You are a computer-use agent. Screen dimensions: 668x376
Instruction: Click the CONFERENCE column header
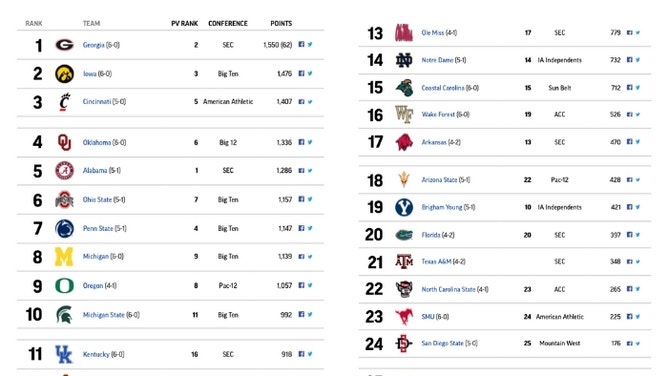click(228, 23)
